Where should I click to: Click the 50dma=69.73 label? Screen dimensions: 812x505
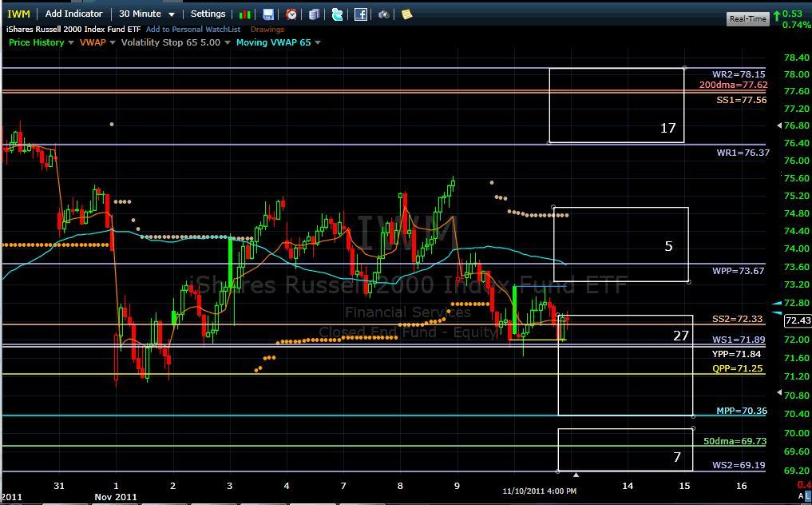click(x=735, y=441)
